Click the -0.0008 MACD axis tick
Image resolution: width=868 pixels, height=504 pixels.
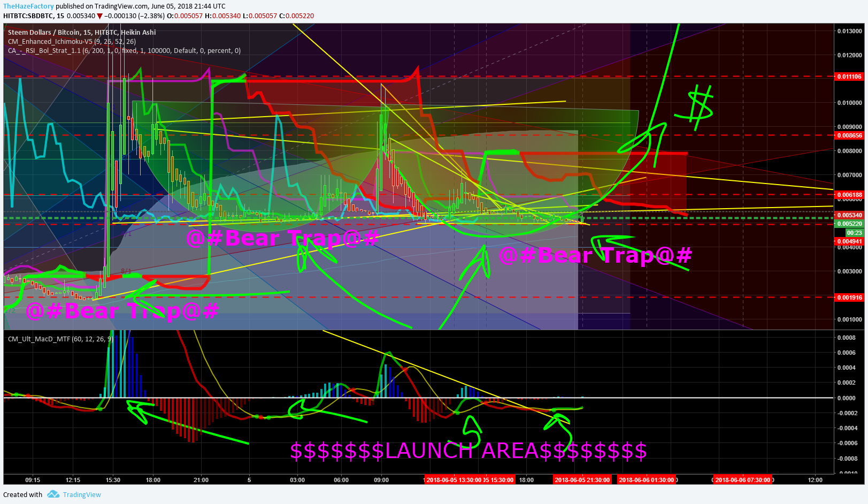[x=847, y=459]
